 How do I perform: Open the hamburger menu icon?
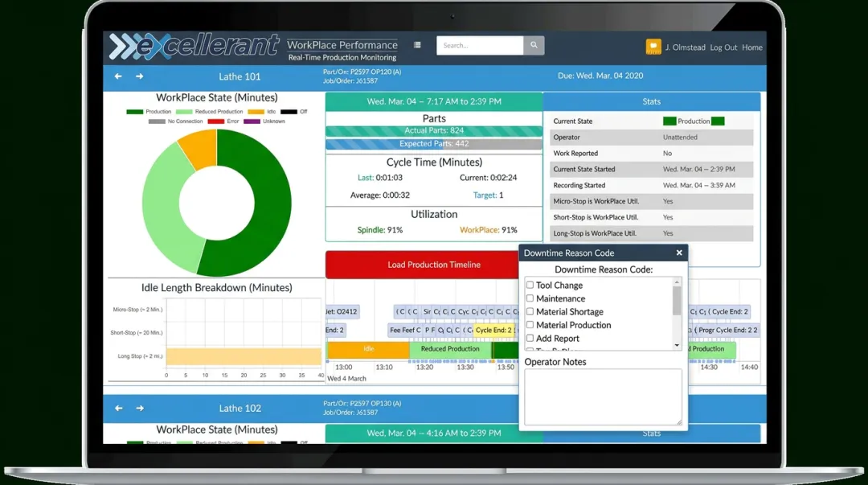417,45
